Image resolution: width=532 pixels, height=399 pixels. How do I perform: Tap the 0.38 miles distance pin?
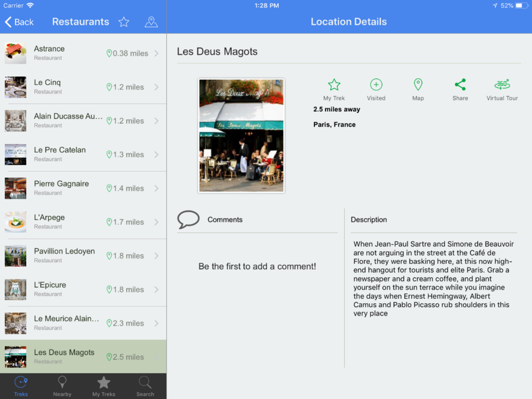pyautogui.click(x=109, y=53)
